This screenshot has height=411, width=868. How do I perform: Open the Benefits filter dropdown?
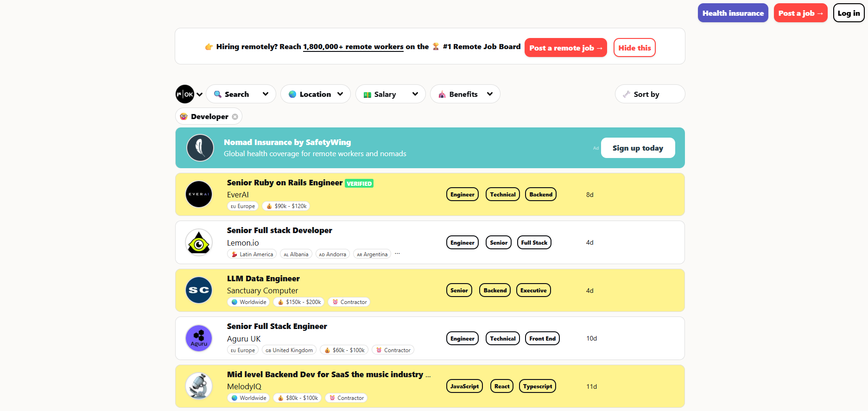point(465,94)
